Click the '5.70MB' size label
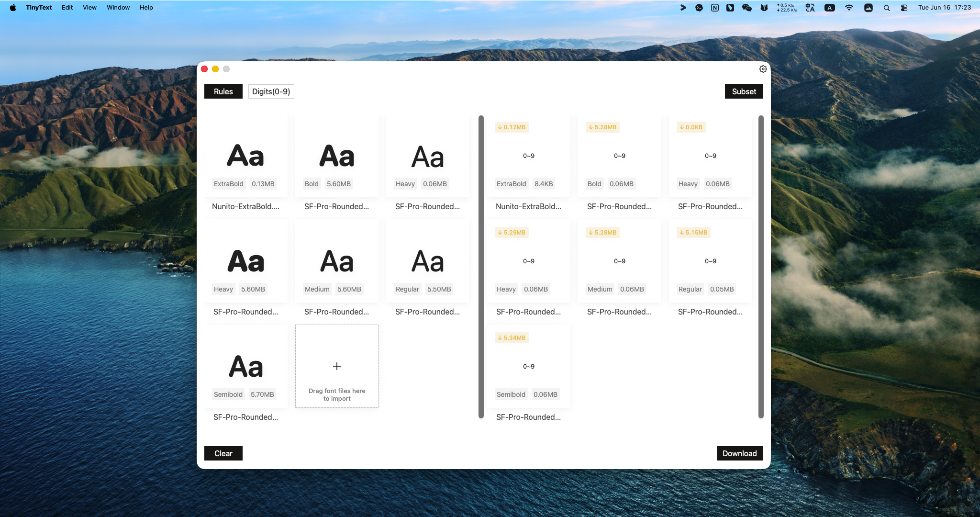980x517 pixels. tap(262, 394)
